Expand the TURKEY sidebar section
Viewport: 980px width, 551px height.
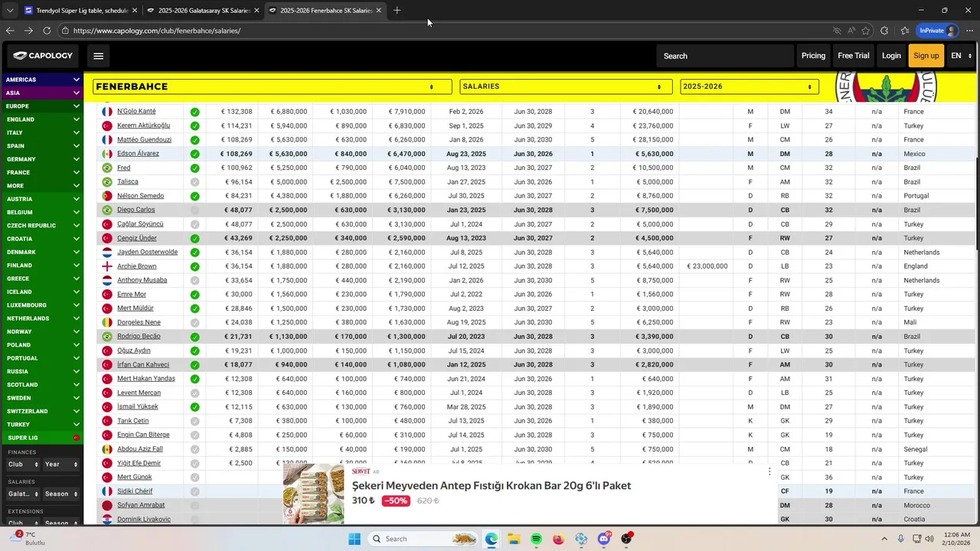[x=42, y=425]
